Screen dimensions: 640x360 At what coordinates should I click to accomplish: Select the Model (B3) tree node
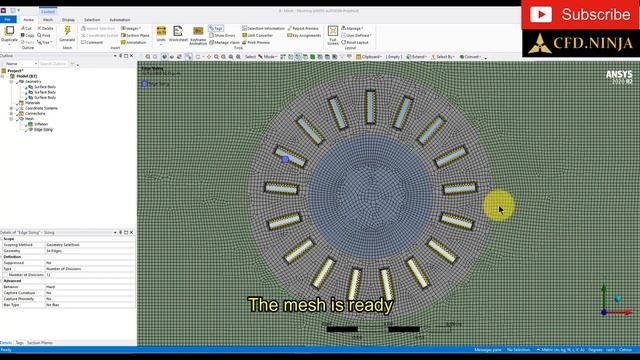[x=26, y=76]
